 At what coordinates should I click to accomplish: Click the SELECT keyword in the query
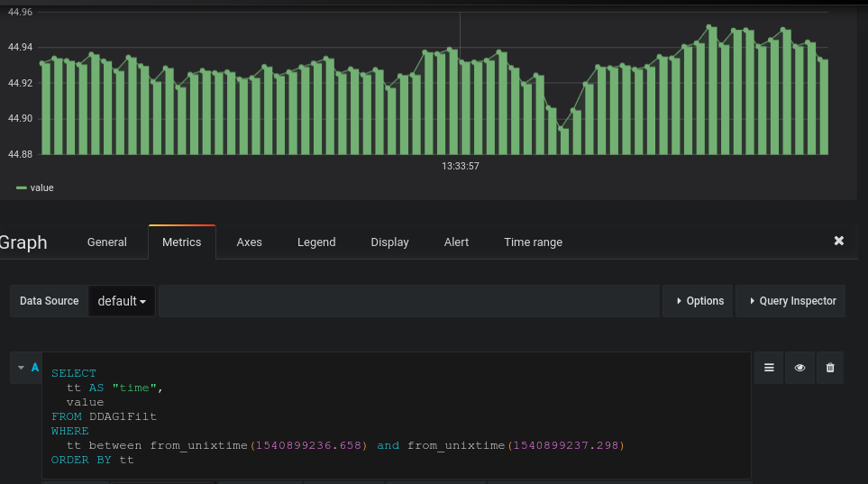(74, 373)
